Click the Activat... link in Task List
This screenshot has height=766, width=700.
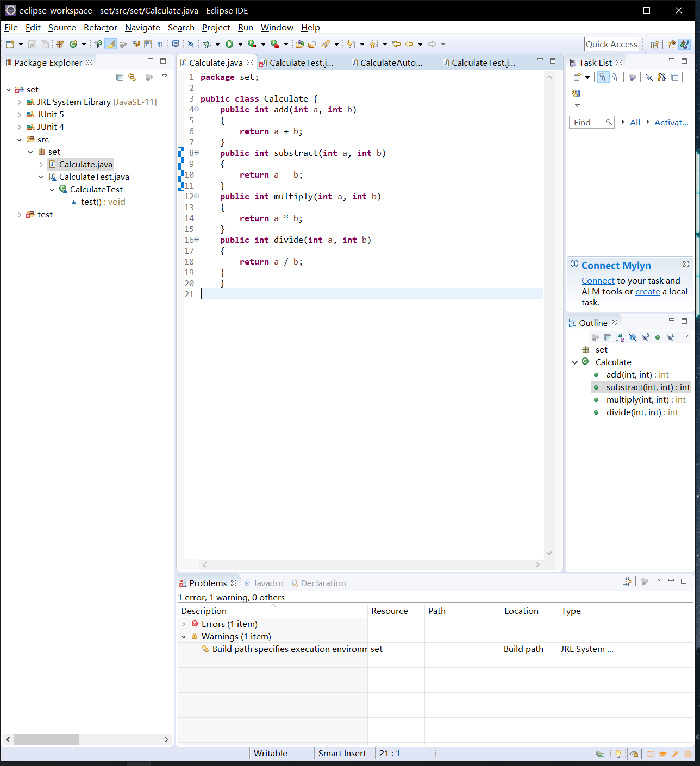tap(671, 123)
